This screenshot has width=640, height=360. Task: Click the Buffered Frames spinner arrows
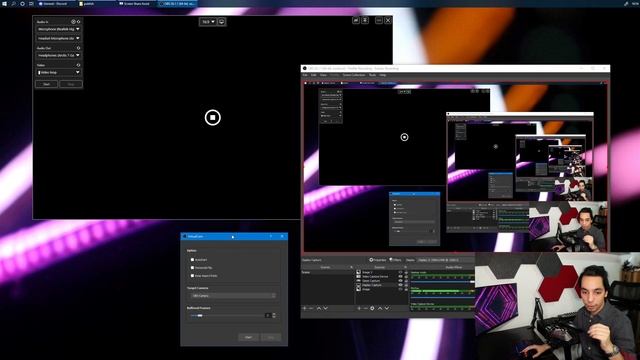pyautogui.click(x=274, y=316)
